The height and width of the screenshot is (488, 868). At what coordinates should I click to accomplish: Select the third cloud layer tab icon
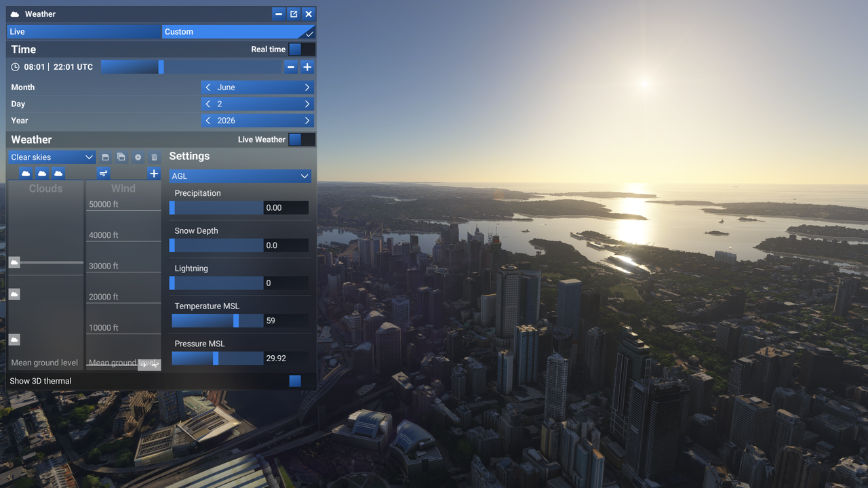point(58,174)
